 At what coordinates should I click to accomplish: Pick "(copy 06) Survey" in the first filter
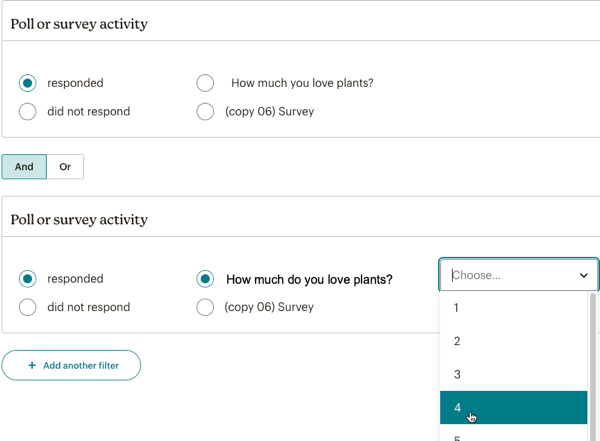(205, 112)
